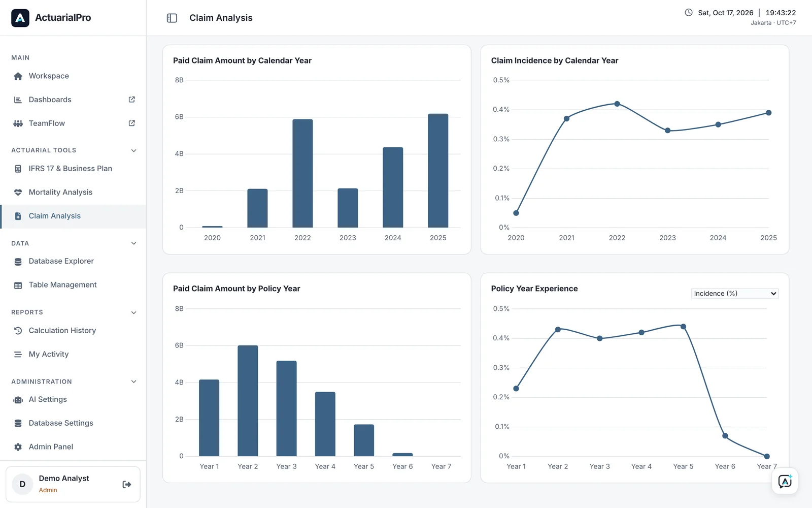Click the Calculation History clock icon
This screenshot has width=812, height=508.
(x=18, y=331)
